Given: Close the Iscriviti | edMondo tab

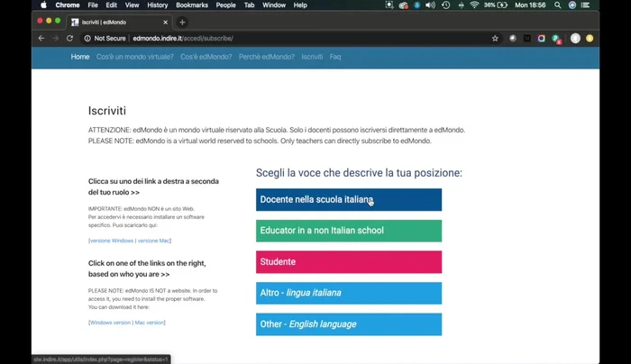Looking at the screenshot, I should pyautogui.click(x=165, y=23).
